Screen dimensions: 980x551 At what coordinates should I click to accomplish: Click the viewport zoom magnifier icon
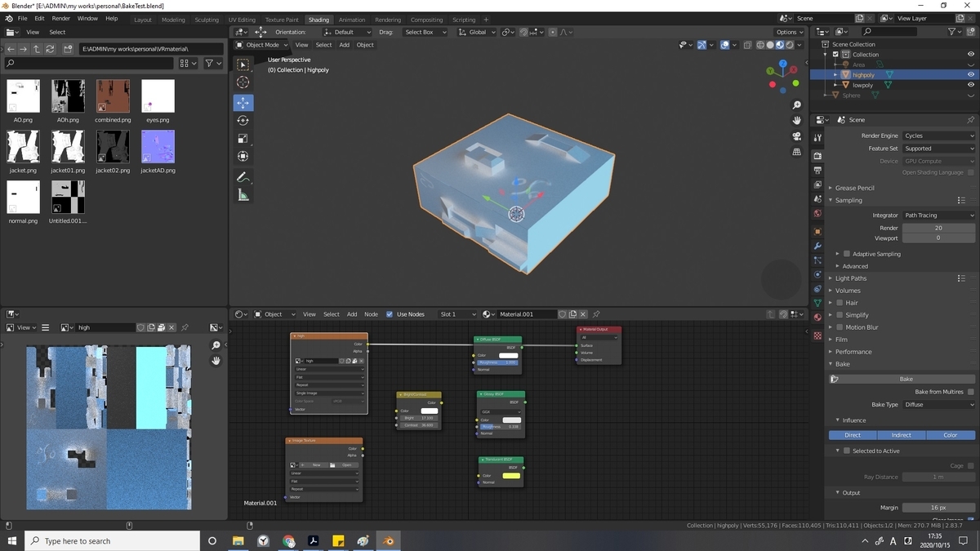[796, 105]
